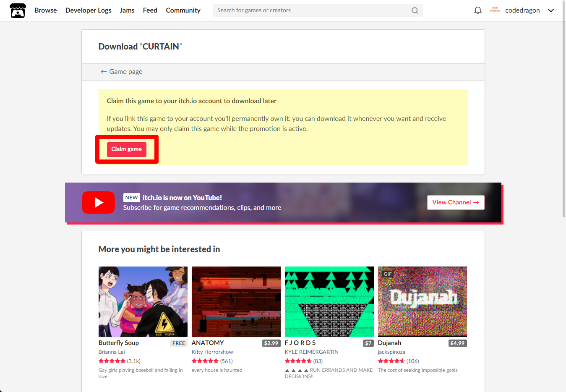This screenshot has width=566, height=392.
Task: Click $7 price tag on FJORDS
Action: click(x=368, y=343)
